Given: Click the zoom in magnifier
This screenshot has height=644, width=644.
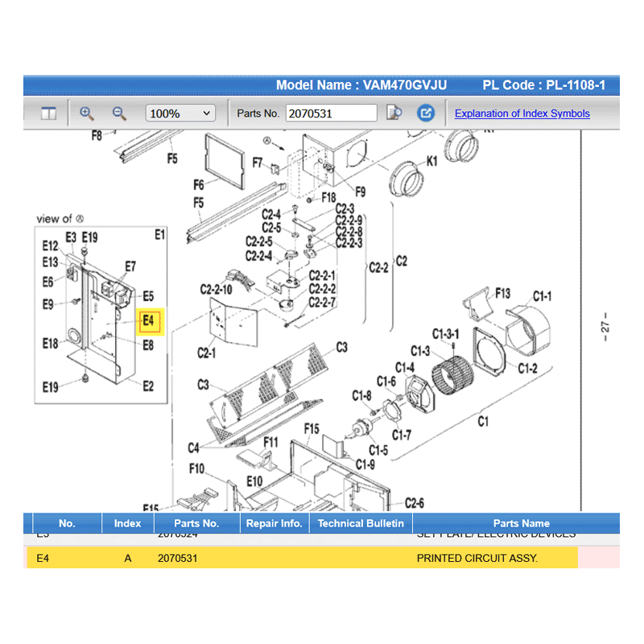Looking at the screenshot, I should (x=87, y=114).
